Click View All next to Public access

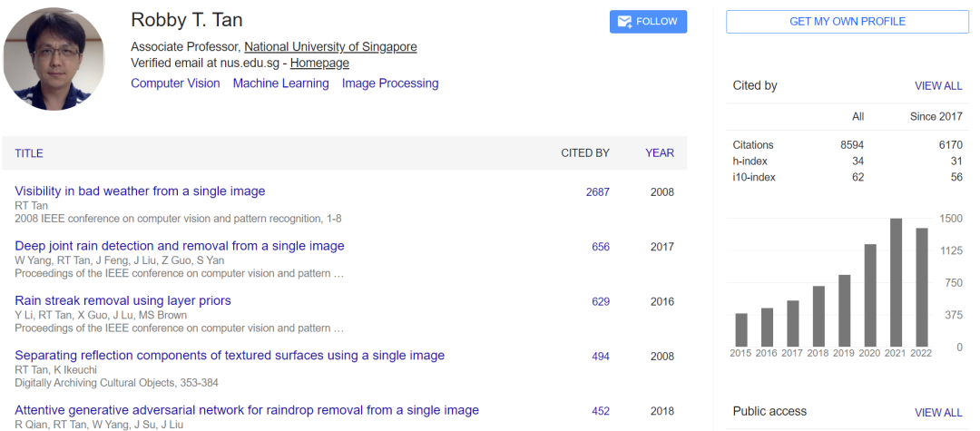pyautogui.click(x=938, y=412)
